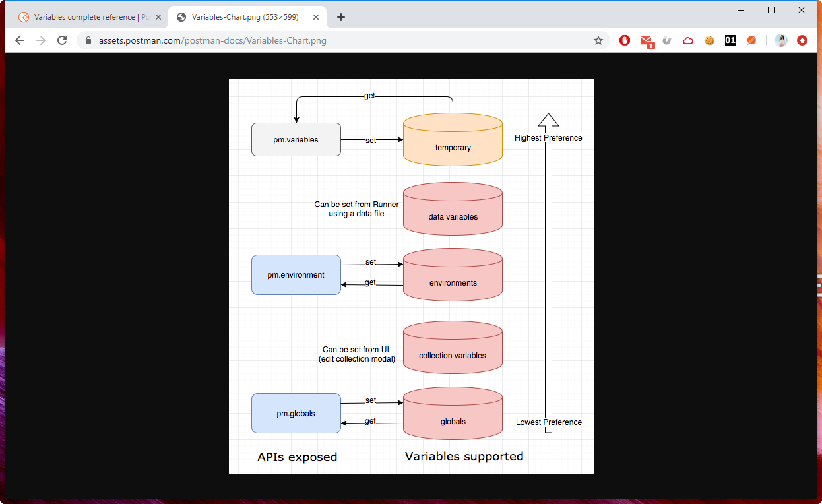This screenshot has width=822, height=504.
Task: Click the "01" counter extension icon
Action: (x=730, y=40)
